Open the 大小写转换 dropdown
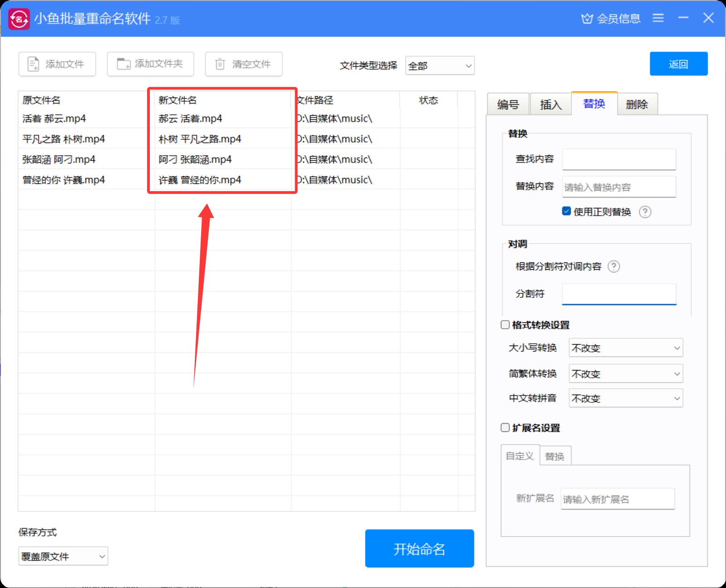726x588 pixels. click(x=625, y=348)
